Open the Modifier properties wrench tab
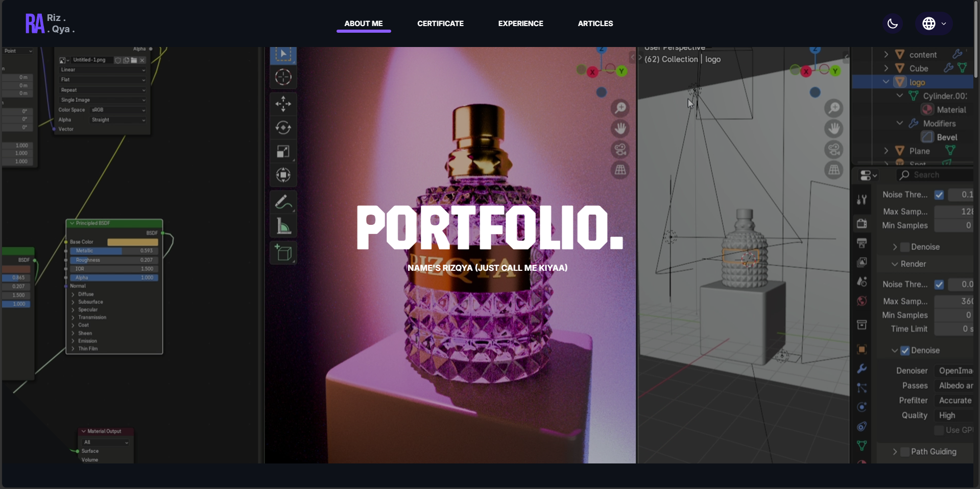980x489 pixels. click(x=862, y=368)
